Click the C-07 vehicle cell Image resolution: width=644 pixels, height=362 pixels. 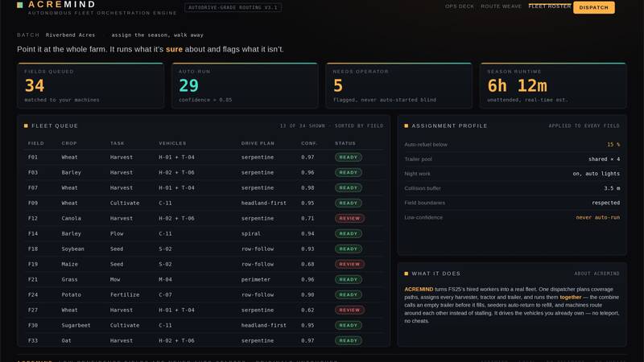[x=165, y=294]
